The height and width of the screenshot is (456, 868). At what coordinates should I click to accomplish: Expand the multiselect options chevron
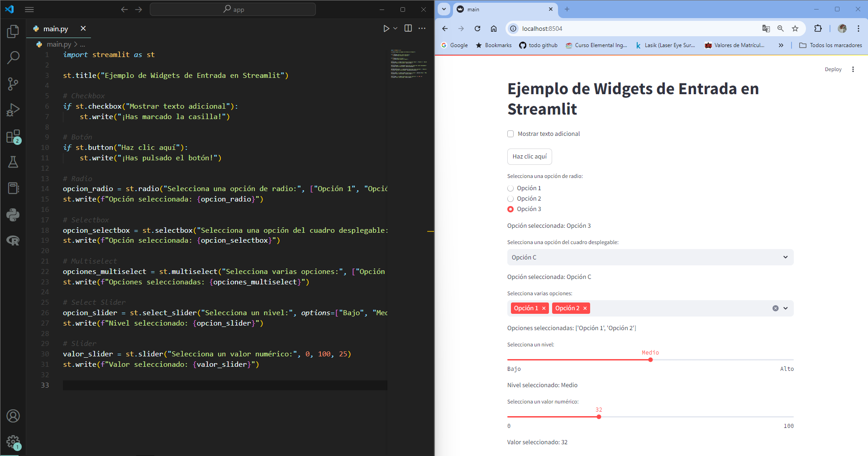(x=786, y=308)
